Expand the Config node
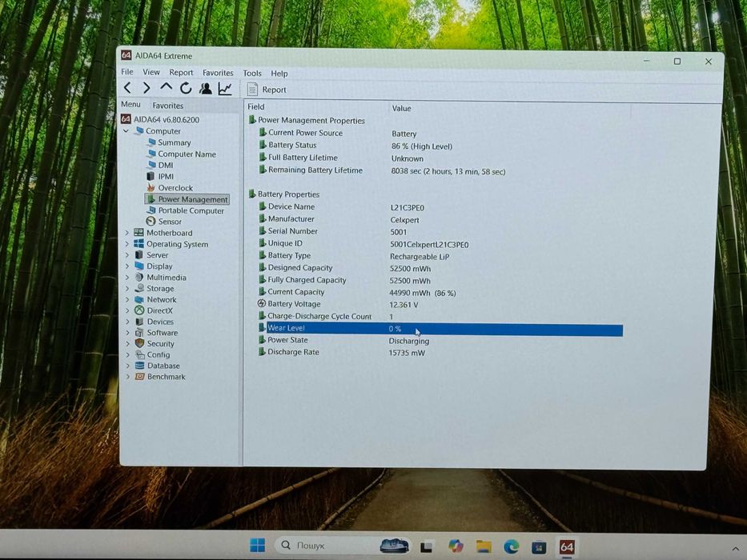747x560 pixels. [127, 354]
